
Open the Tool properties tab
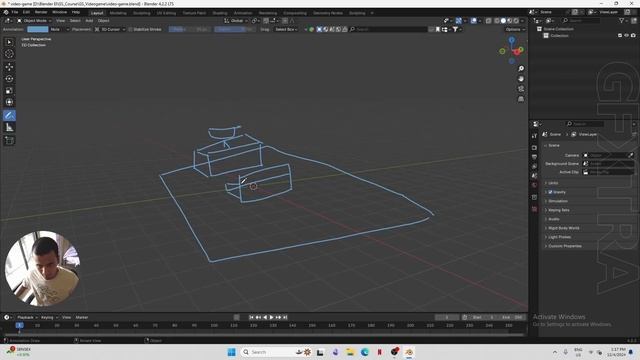(x=534, y=136)
